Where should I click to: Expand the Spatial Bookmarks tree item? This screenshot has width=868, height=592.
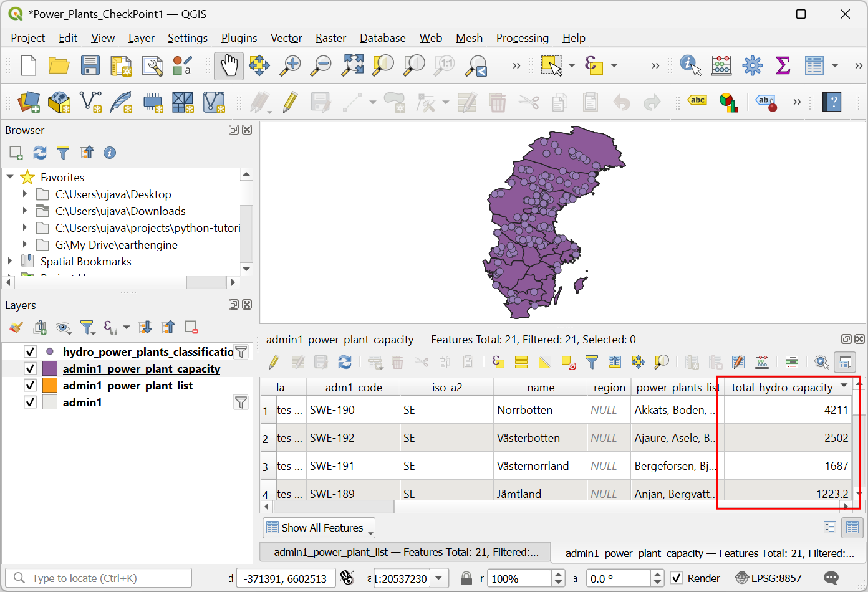pos(9,262)
